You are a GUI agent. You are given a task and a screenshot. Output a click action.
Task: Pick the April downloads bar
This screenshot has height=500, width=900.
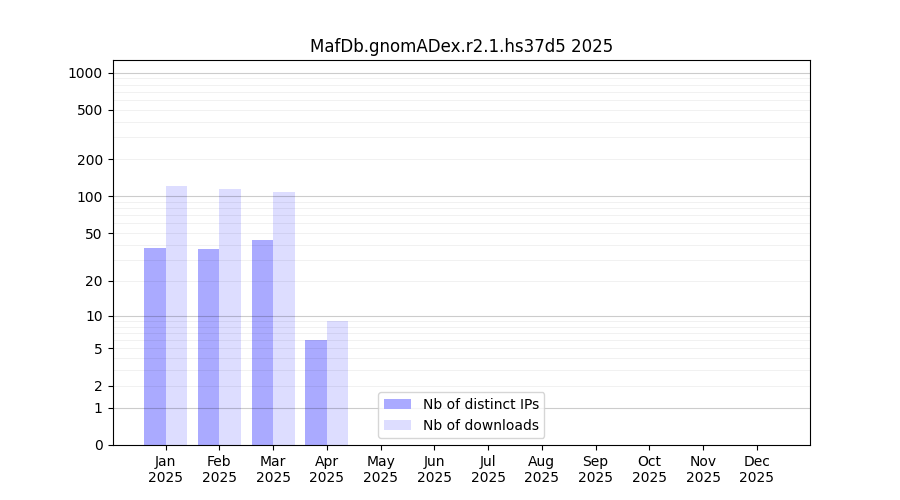tap(337, 383)
